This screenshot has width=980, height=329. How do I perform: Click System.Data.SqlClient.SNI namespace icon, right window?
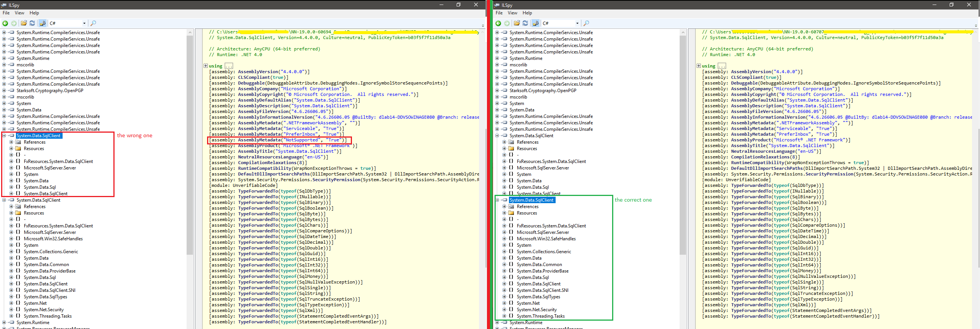coord(511,290)
